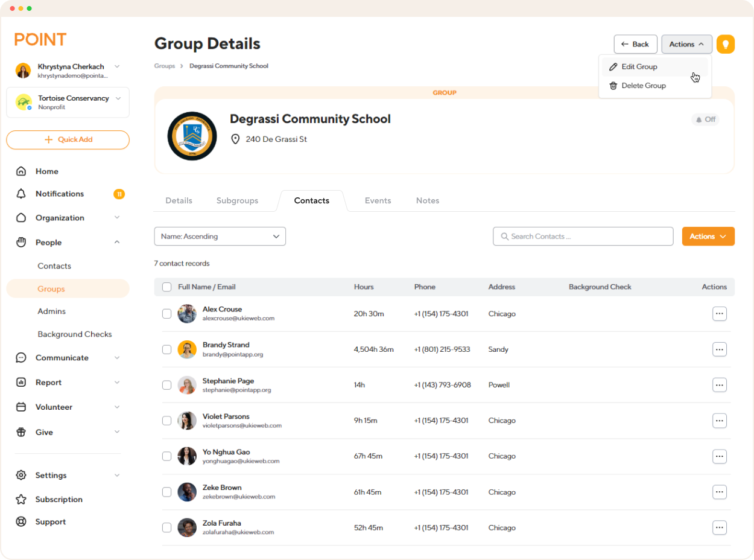Check the select-all contacts checkbox
Screen dimensions: 754x560
[x=166, y=287]
